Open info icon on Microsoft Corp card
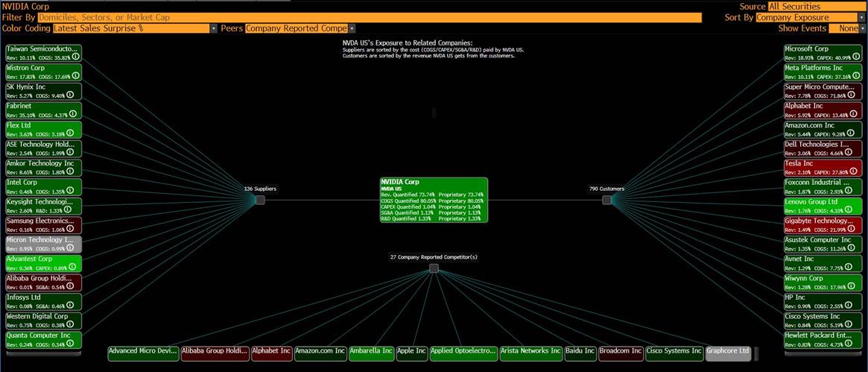Screen dimensions: 868x372 [x=856, y=57]
